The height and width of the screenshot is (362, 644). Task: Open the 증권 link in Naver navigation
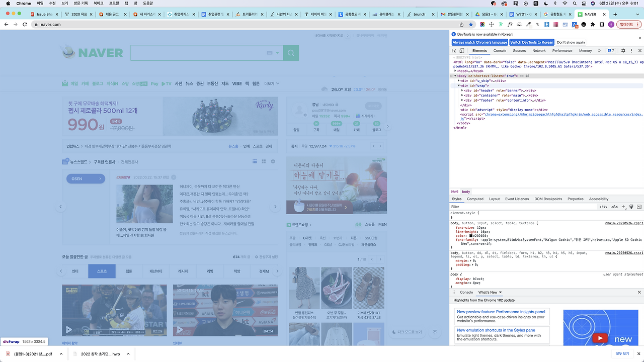tap(199, 83)
